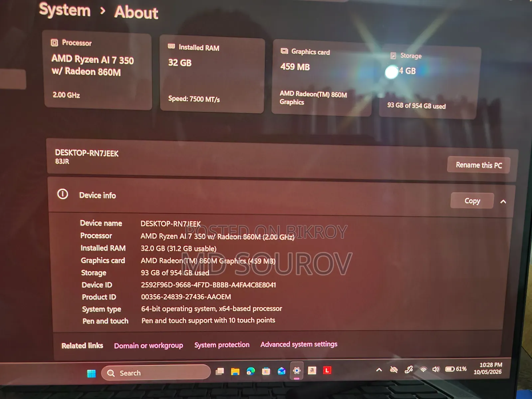This screenshot has width=532, height=399.
Task: Open the Domain or workgroup link
Action: [x=148, y=345]
